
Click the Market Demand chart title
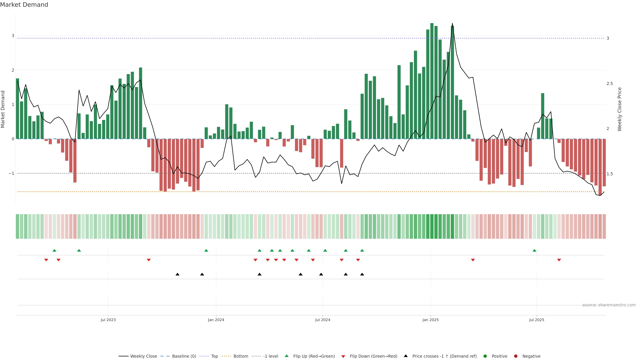pyautogui.click(x=24, y=5)
